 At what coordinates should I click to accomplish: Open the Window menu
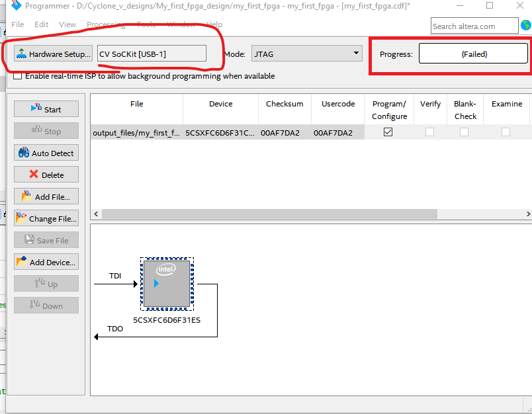[x=181, y=24]
